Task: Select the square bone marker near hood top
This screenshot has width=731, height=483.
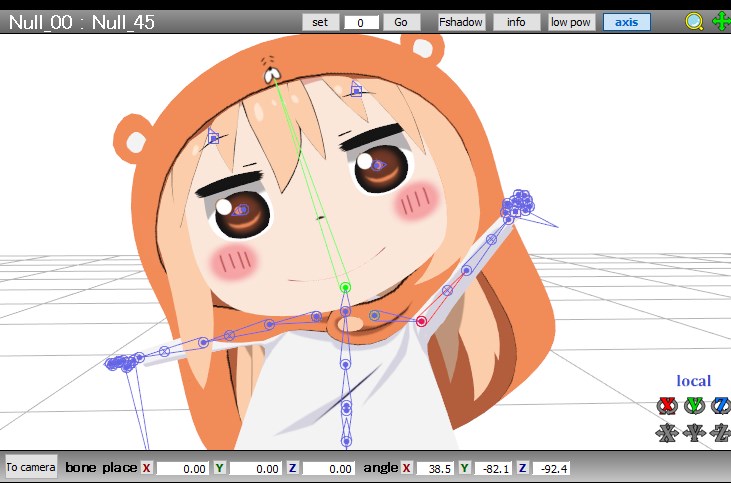Action: [x=356, y=89]
